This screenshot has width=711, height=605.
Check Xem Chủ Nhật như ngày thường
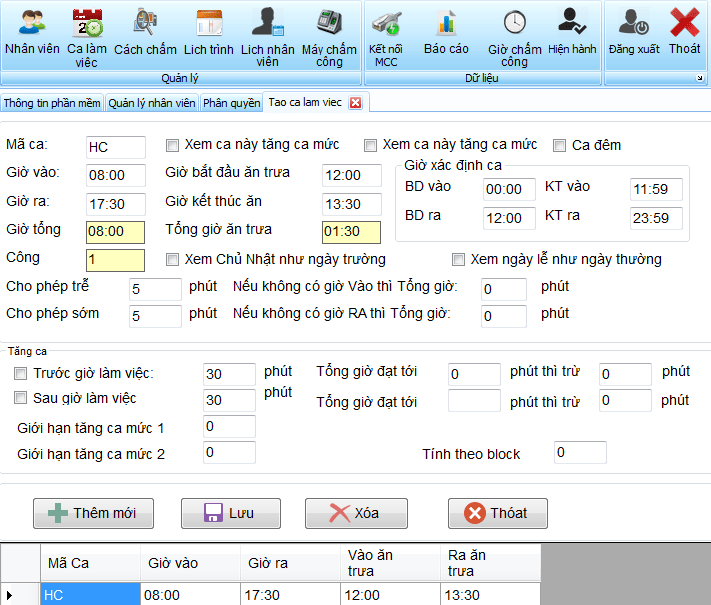tap(173, 260)
